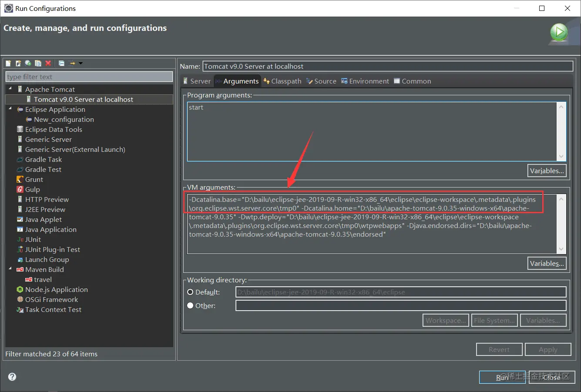Viewport: 581px width, 392px height.
Task: Delete the selected launch configuration
Action: [48, 63]
